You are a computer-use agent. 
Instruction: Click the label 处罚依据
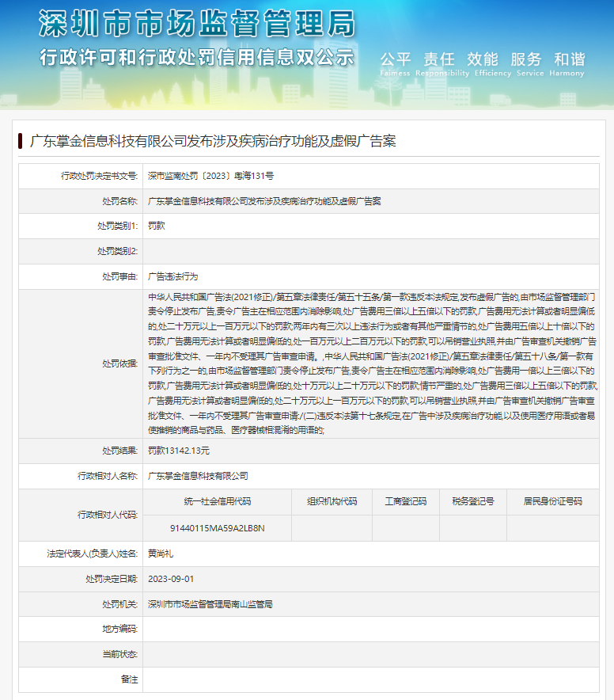(119, 363)
